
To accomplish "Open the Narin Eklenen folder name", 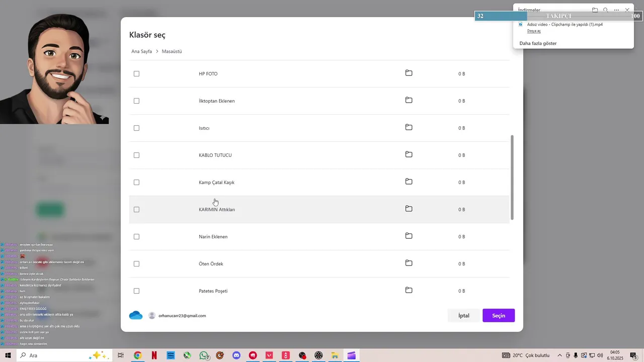I will tap(213, 236).
